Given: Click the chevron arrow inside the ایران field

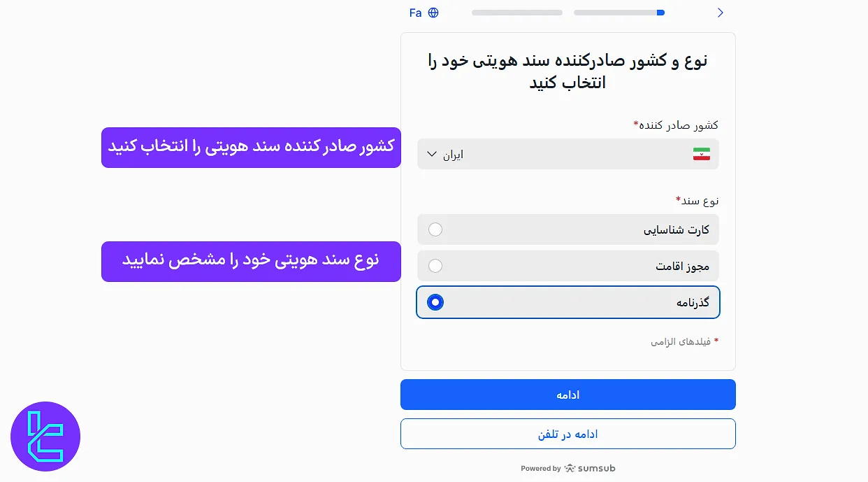Looking at the screenshot, I should coord(432,154).
